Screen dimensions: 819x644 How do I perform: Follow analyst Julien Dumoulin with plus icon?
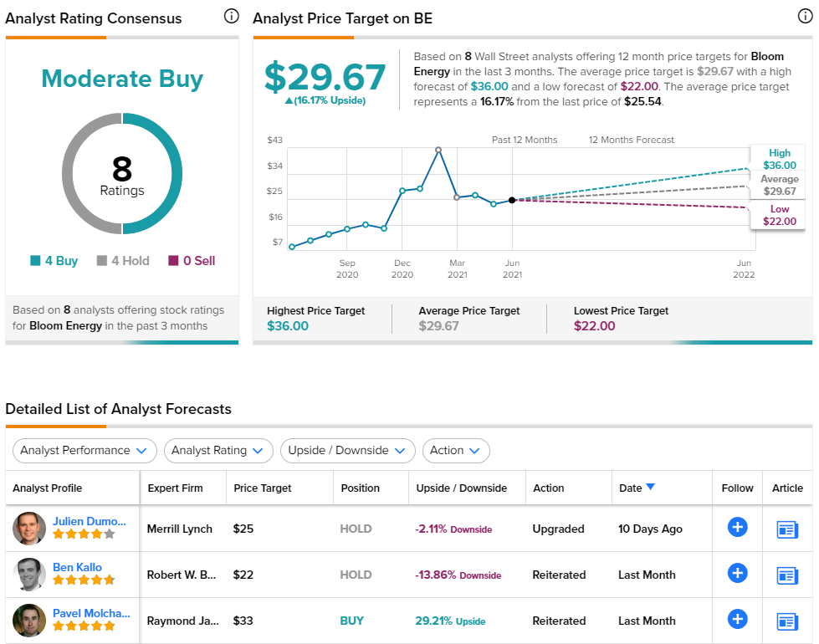pyautogui.click(x=738, y=527)
